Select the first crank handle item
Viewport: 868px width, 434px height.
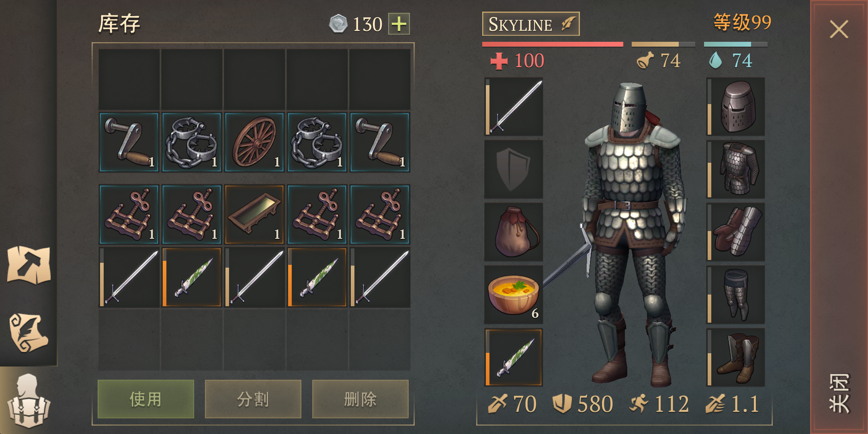[x=129, y=142]
